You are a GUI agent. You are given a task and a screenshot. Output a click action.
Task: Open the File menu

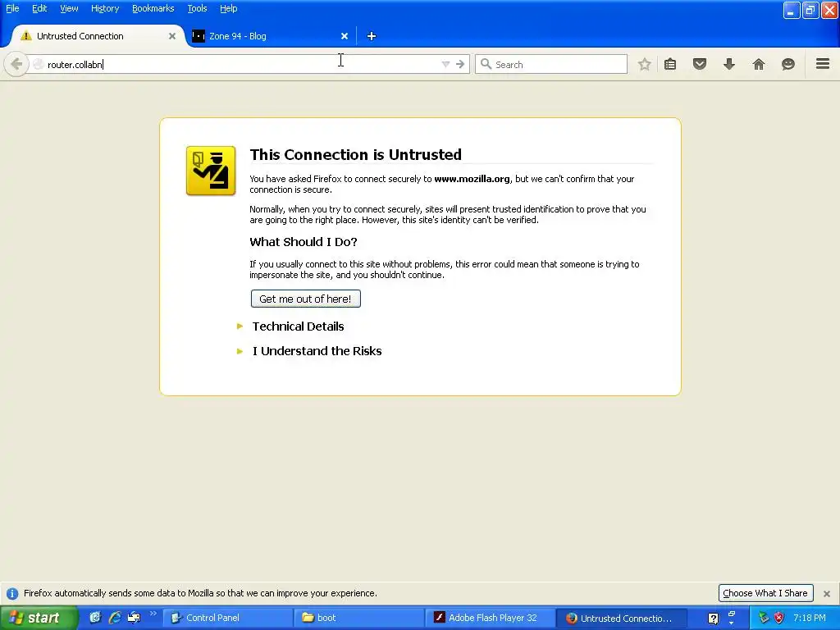click(12, 8)
